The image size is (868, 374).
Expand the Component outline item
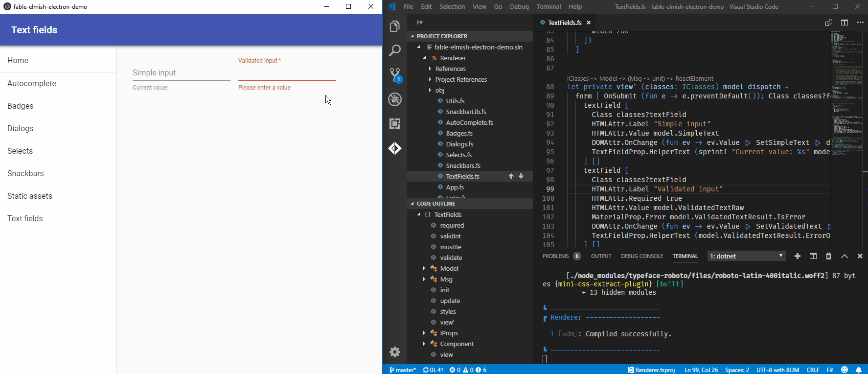tap(424, 344)
